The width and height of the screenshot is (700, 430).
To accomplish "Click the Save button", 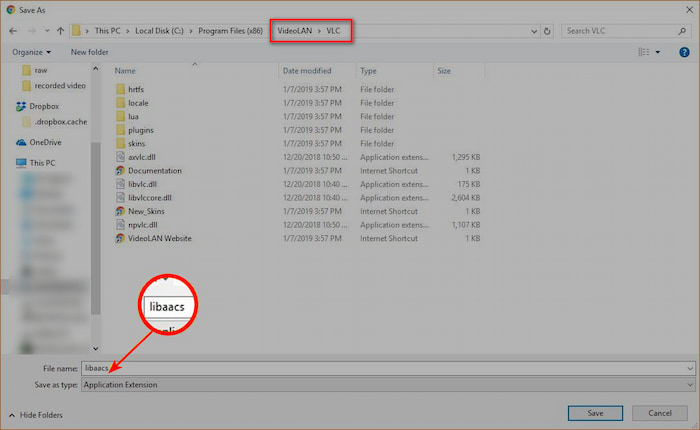I will point(595,413).
